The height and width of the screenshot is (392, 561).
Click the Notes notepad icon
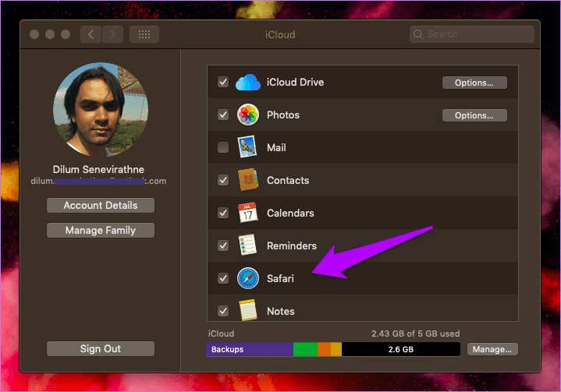(247, 310)
